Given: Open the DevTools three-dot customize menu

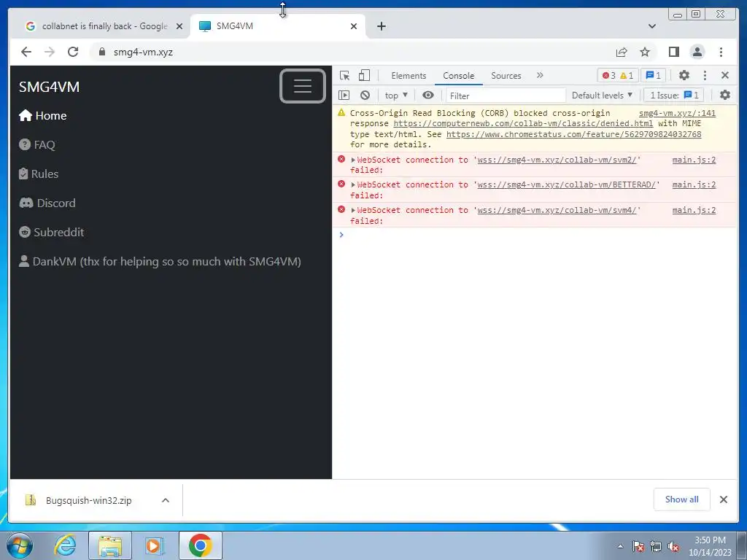Looking at the screenshot, I should (x=705, y=75).
